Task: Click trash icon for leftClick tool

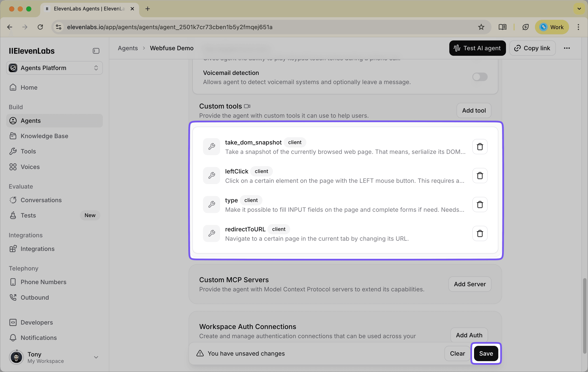Action: pyautogui.click(x=480, y=176)
